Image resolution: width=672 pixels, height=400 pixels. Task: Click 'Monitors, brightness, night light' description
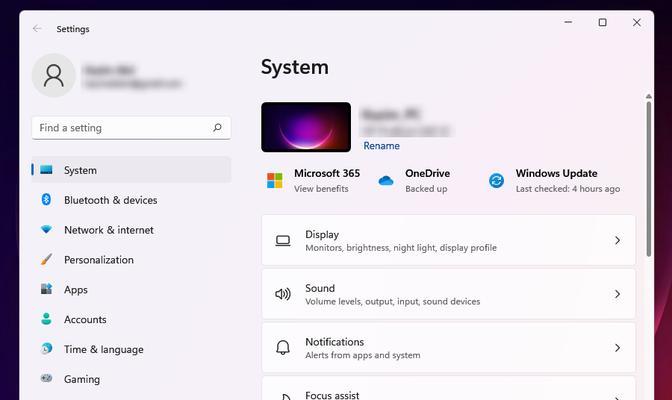point(401,248)
